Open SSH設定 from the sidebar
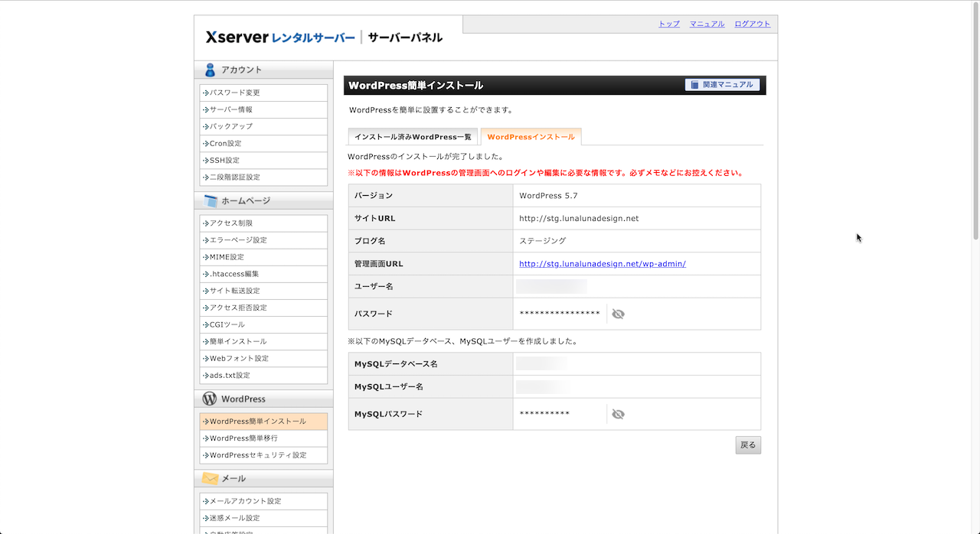Viewport: 980px width, 534px height. click(x=224, y=160)
